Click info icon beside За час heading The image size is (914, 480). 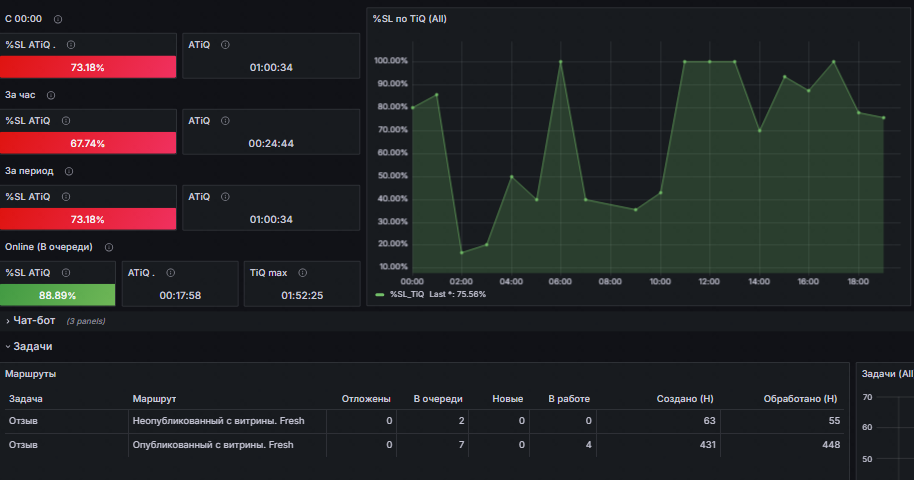[x=51, y=95]
